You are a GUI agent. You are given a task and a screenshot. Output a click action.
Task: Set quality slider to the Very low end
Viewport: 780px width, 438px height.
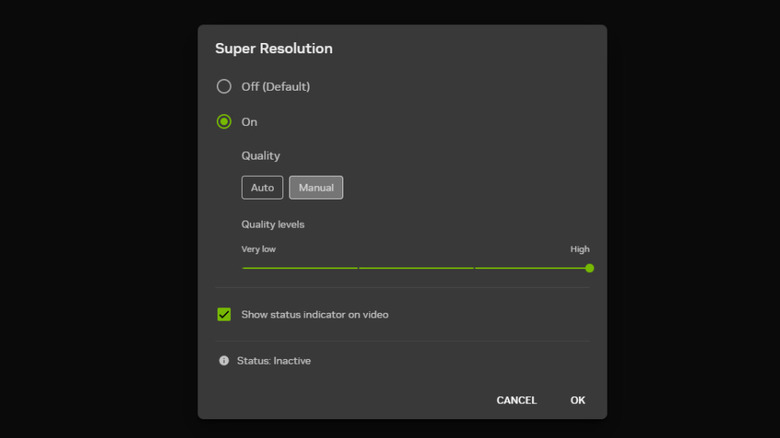[243, 268]
